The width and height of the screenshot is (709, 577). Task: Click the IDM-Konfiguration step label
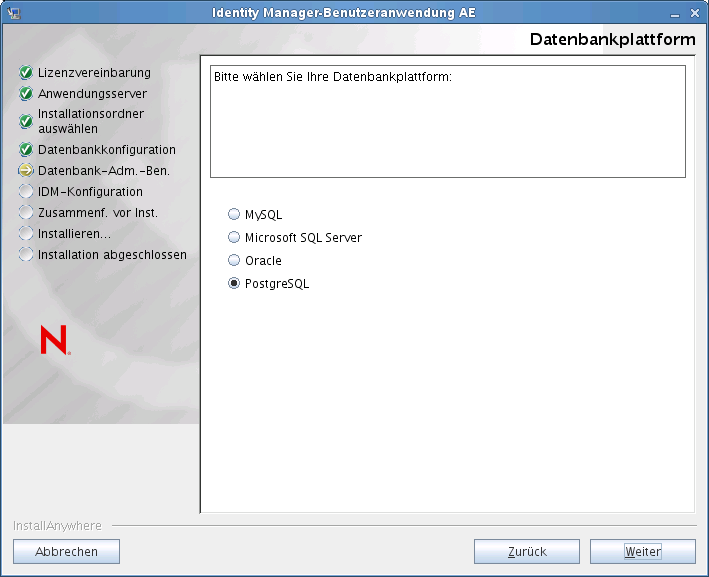pos(90,192)
